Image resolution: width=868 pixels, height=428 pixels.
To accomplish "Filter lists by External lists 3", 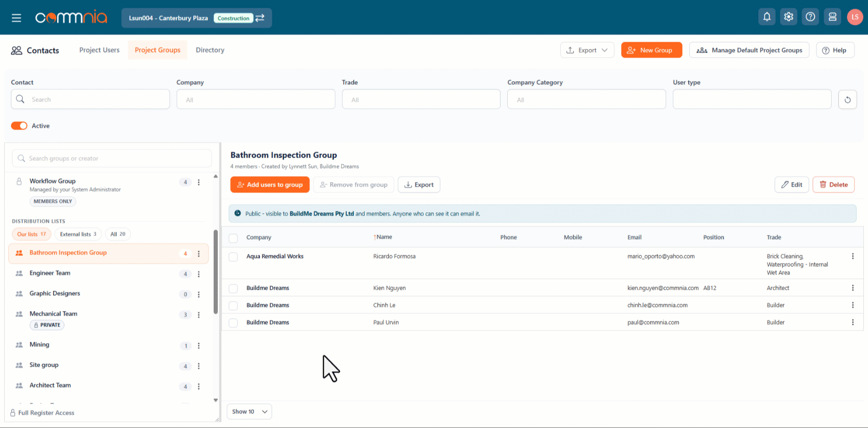I will point(78,234).
